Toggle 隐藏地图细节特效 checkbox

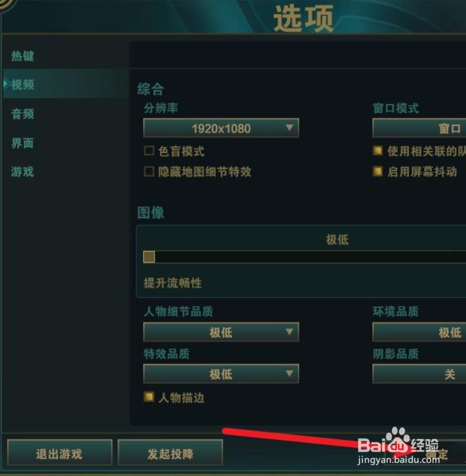[149, 171]
